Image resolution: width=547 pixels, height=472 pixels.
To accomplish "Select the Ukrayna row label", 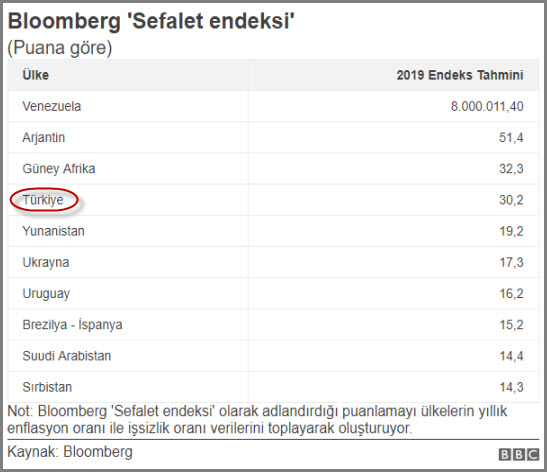I will [46, 262].
